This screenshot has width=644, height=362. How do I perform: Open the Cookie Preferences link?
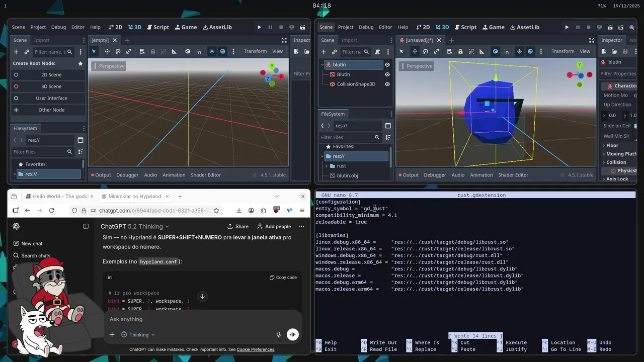pyautogui.click(x=256, y=349)
